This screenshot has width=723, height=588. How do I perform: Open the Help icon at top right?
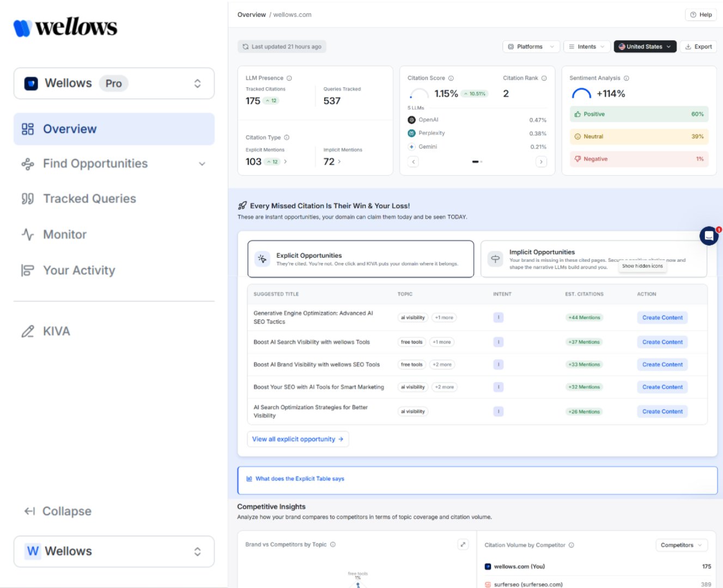(x=692, y=15)
